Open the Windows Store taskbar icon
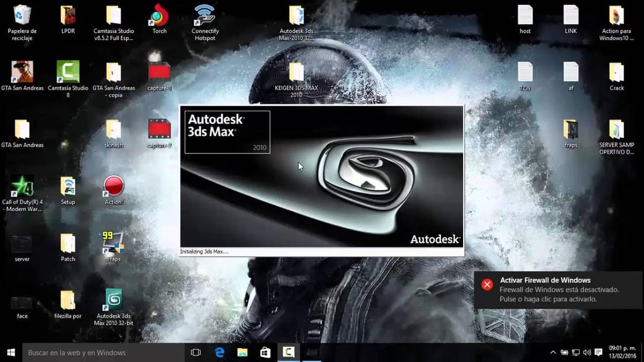Viewport: 644px width, 362px height. [265, 352]
